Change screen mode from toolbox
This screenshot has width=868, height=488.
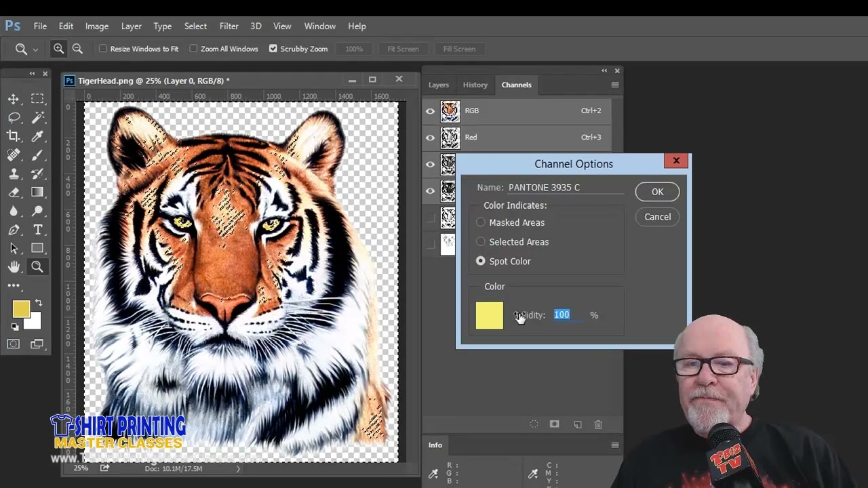(37, 344)
